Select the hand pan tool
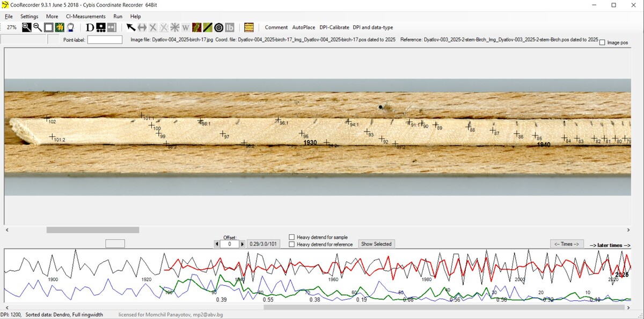Screen dimensions: 644x319 pyautogui.click(x=70, y=27)
